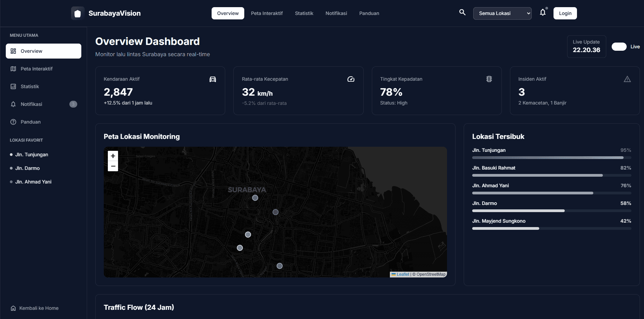
Task: Select favorite location Jln. Darmo
Action: click(x=28, y=168)
